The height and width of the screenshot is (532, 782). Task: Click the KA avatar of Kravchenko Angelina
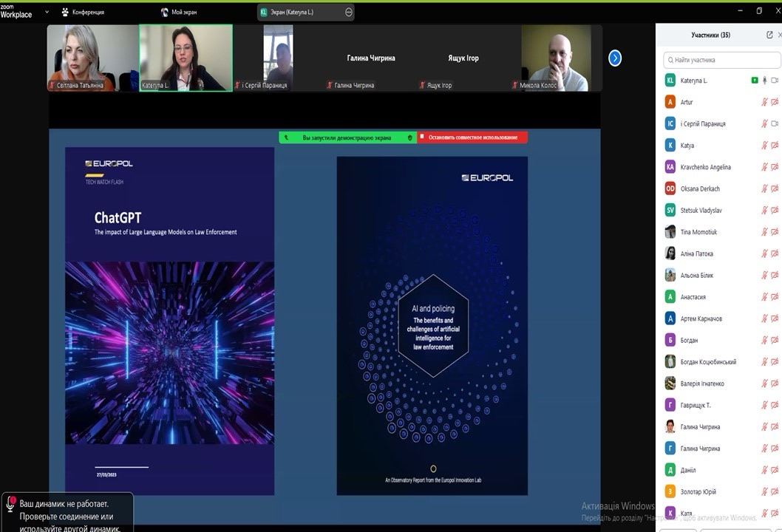tap(670, 167)
